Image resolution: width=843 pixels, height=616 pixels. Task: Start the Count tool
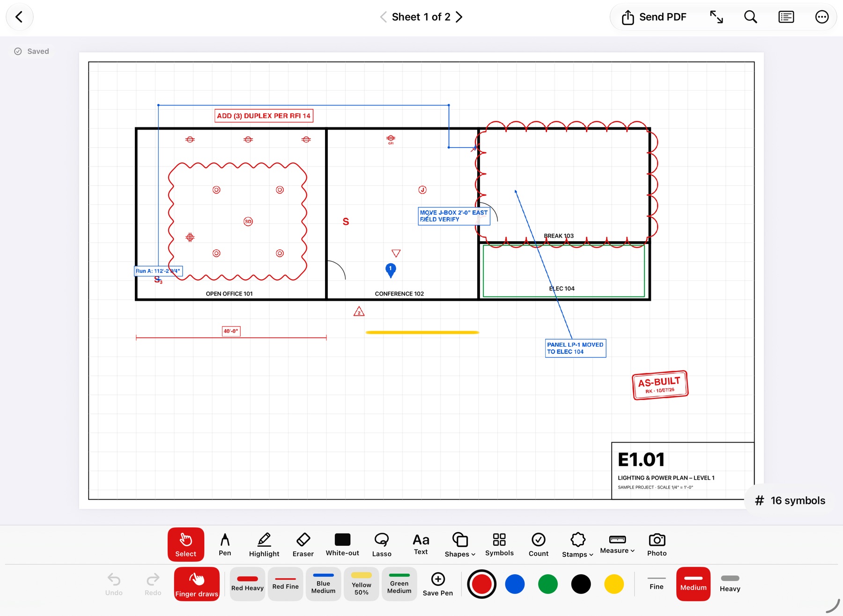coord(539,544)
